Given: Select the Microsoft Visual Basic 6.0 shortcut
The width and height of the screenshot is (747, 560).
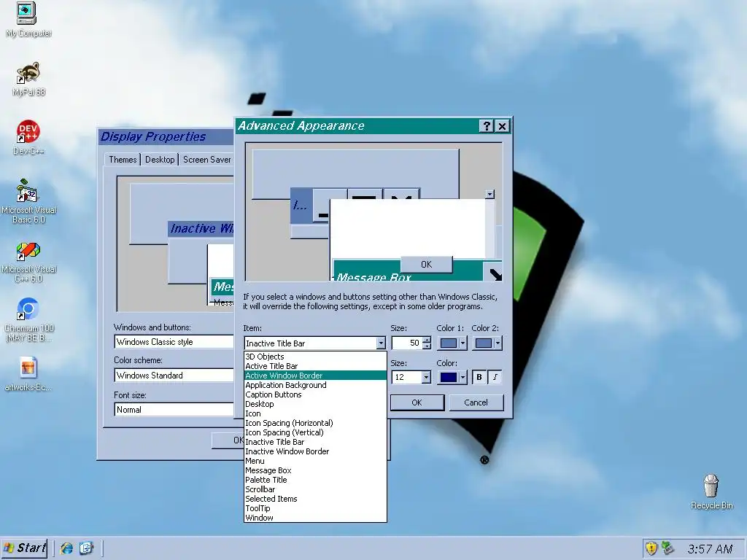Looking at the screenshot, I should 28,201.
